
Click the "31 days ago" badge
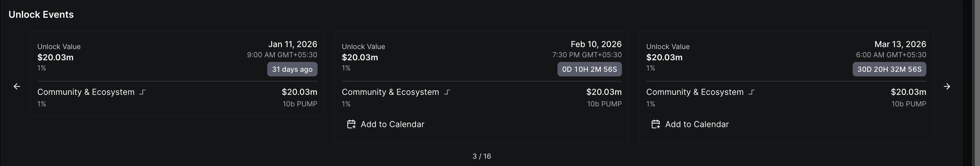coord(292,69)
